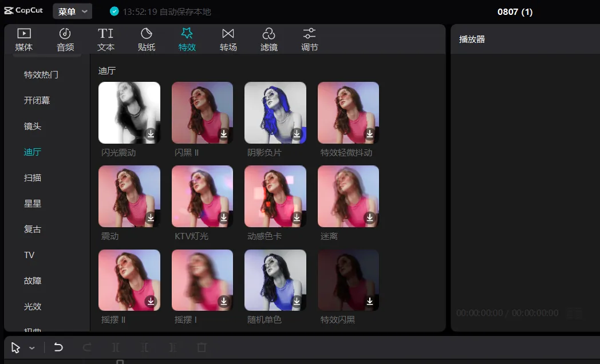
Task: Click the undo arrow in timeline toolbar
Action: coord(58,347)
